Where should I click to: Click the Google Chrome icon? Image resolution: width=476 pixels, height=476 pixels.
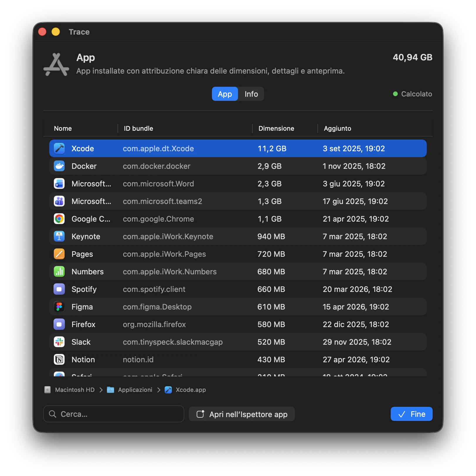(59, 219)
